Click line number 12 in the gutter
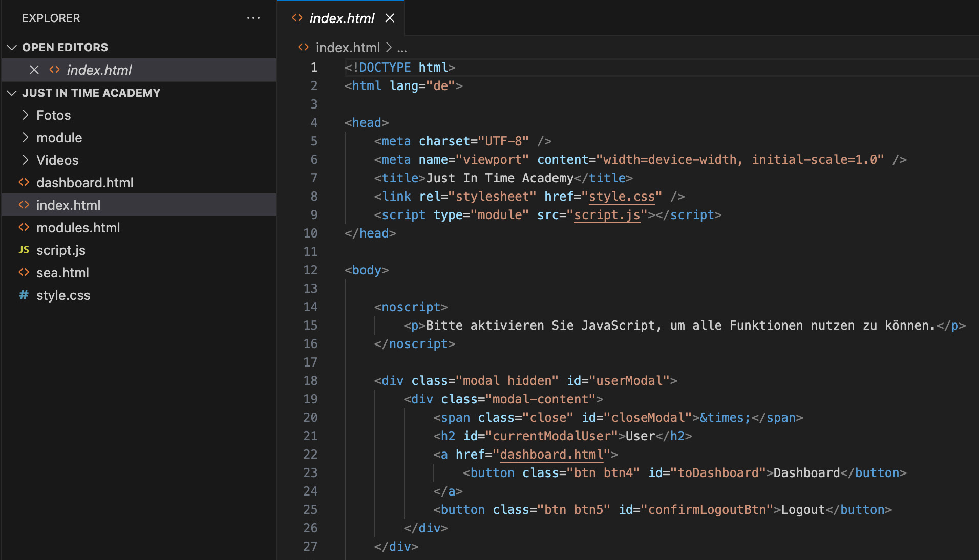979x560 pixels. click(x=310, y=270)
